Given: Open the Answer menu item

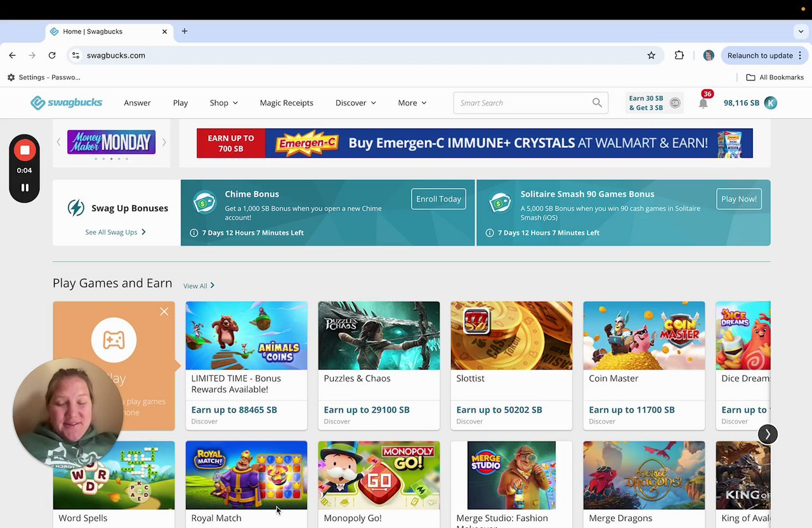Looking at the screenshot, I should tap(137, 103).
